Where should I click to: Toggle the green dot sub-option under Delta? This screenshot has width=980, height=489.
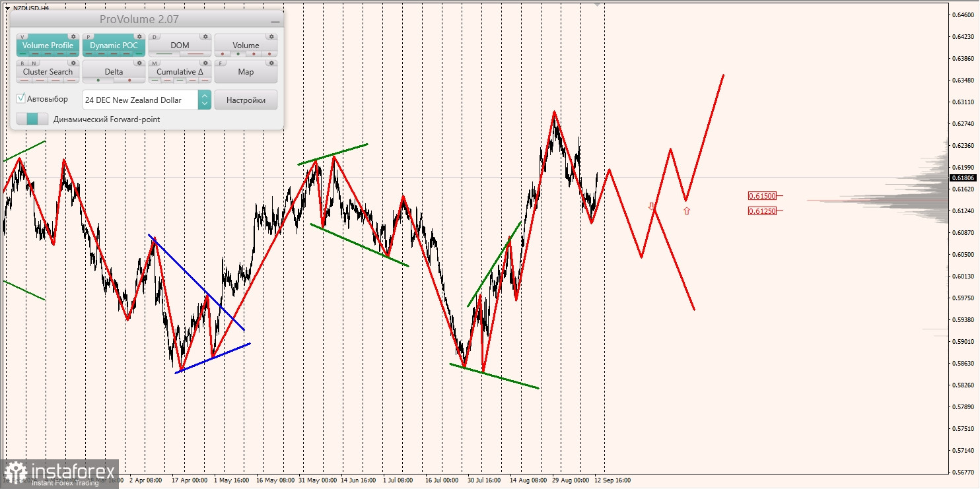click(x=98, y=80)
